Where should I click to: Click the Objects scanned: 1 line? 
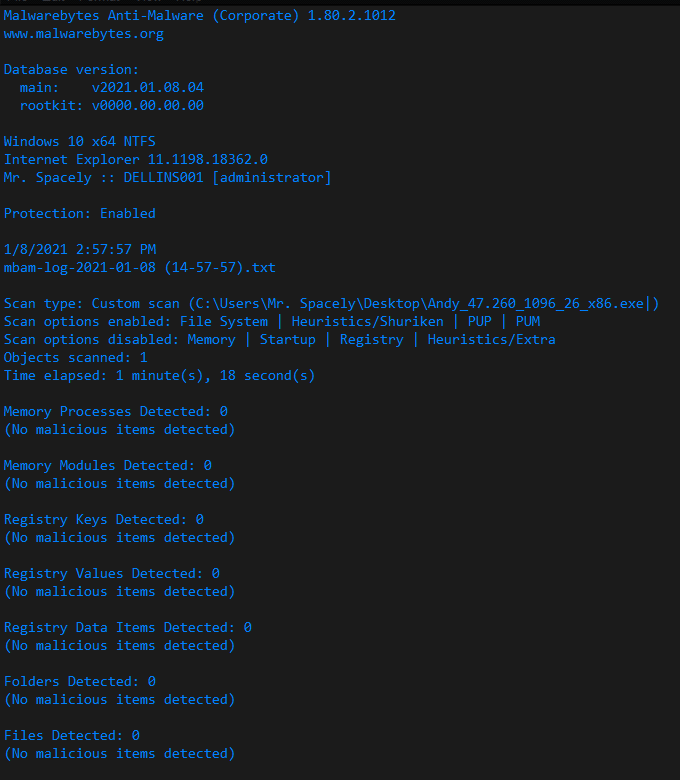(76, 358)
